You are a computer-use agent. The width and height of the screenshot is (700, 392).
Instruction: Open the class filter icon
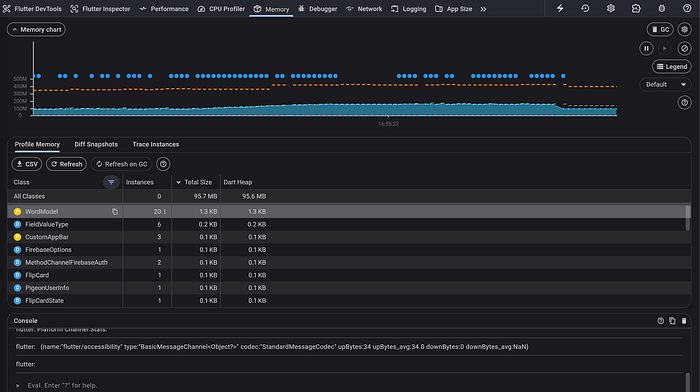pos(111,182)
